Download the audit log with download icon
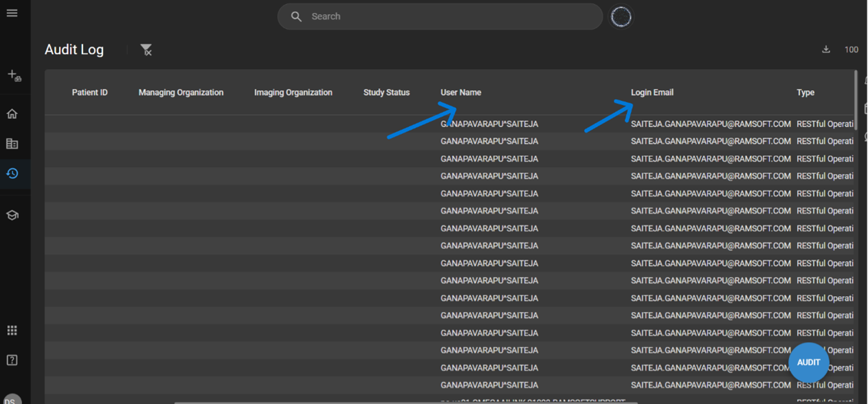This screenshot has width=868, height=404. 826,49
